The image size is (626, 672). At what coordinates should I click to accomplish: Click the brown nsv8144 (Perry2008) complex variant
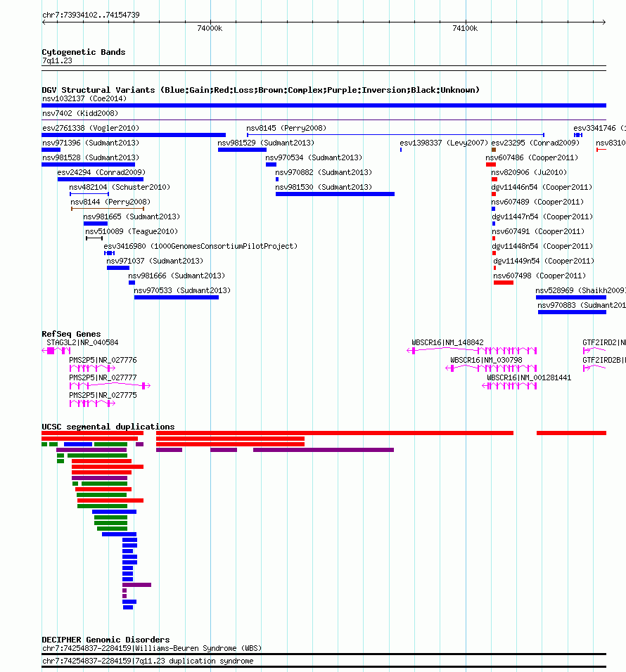(108, 209)
